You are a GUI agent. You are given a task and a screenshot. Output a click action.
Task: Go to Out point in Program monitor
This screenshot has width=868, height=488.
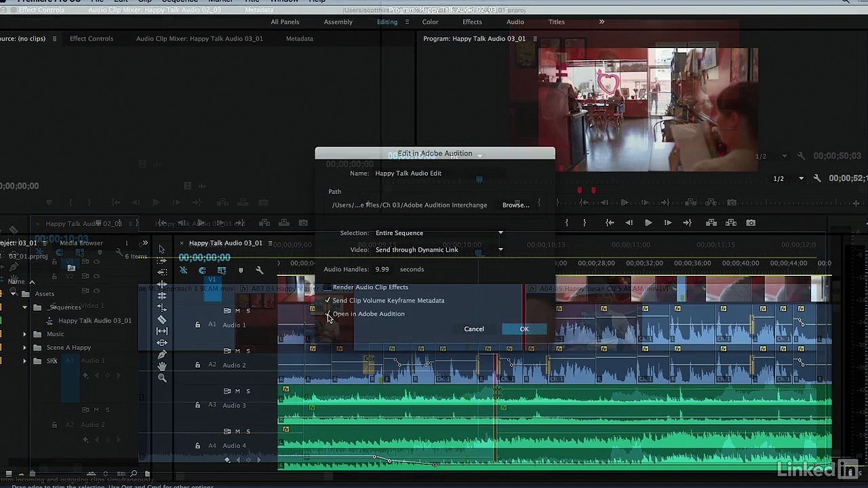687,222
